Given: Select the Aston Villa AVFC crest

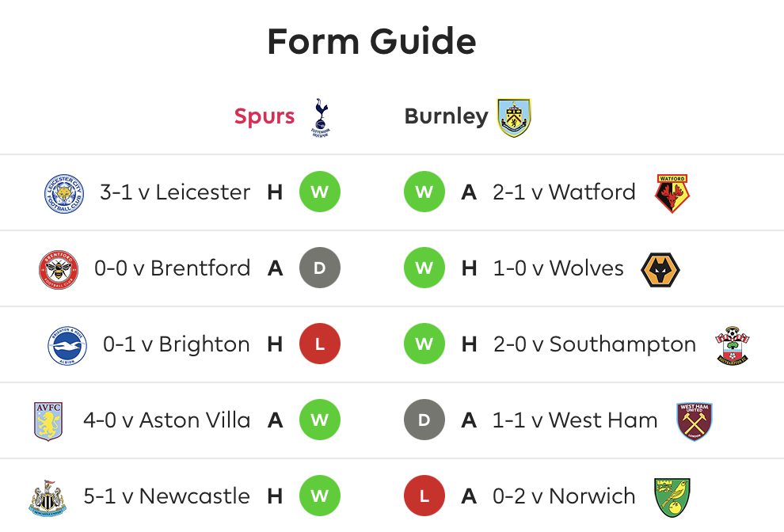Looking at the screenshot, I should click(x=48, y=421).
